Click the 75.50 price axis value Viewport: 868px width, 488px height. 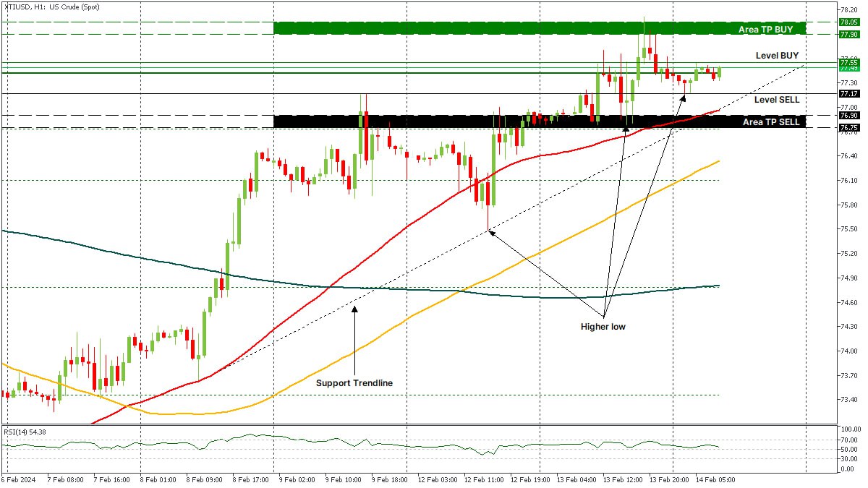(849, 229)
